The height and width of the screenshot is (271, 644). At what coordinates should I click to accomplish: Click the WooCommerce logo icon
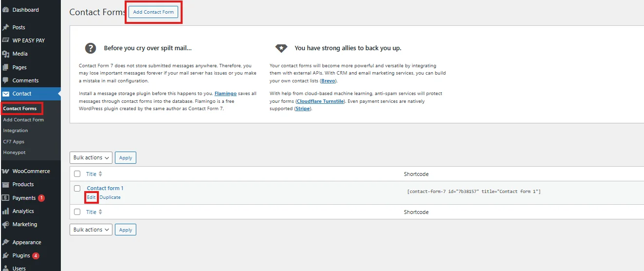(6, 171)
